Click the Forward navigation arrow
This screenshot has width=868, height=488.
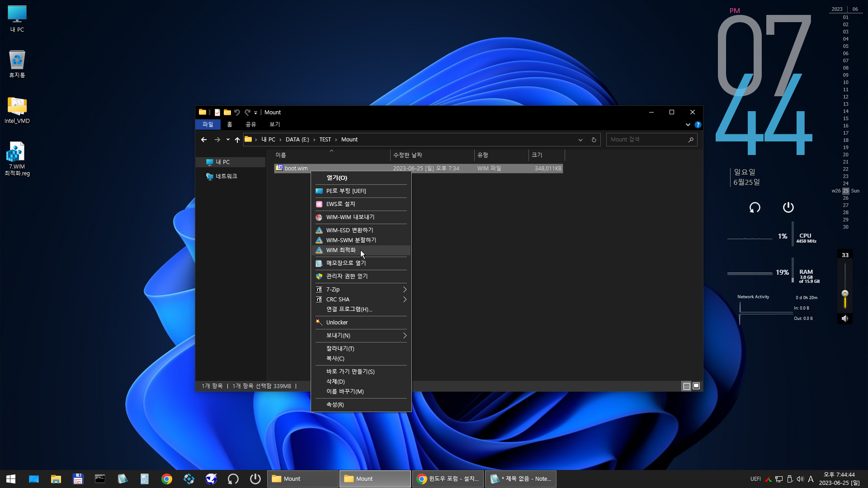217,140
